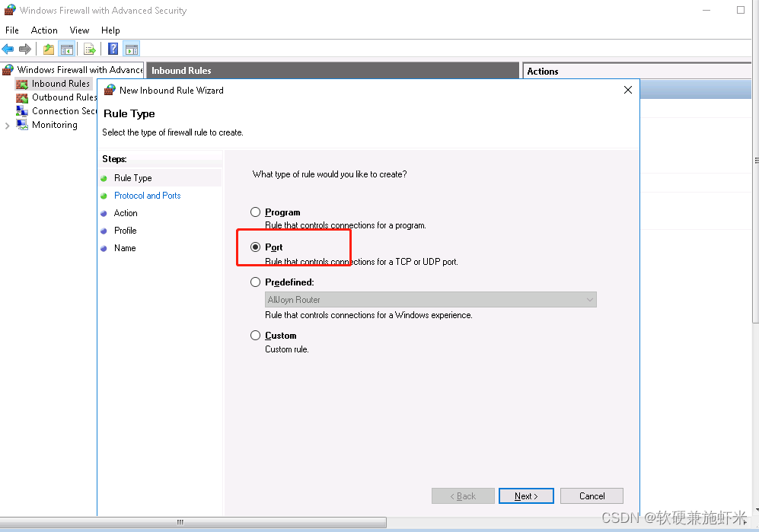This screenshot has height=532, width=759.
Task: Select the Rule Type step
Action: click(x=132, y=178)
